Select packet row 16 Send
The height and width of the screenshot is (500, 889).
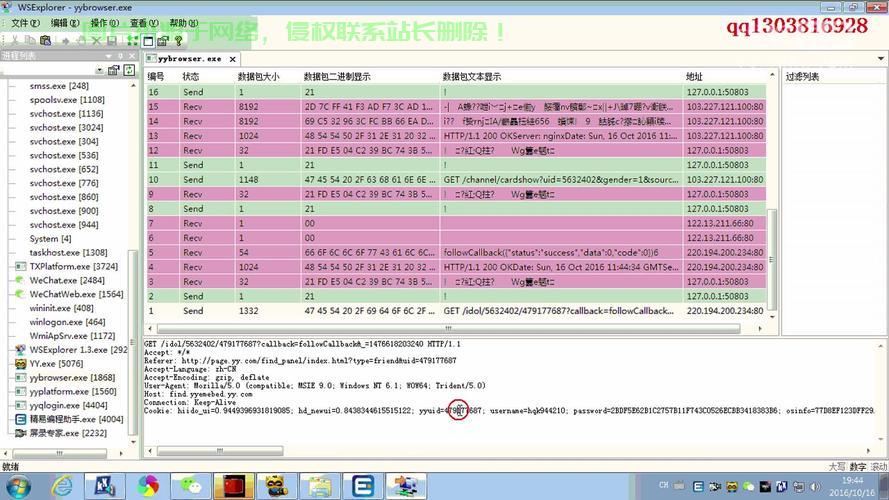[x=456, y=92]
